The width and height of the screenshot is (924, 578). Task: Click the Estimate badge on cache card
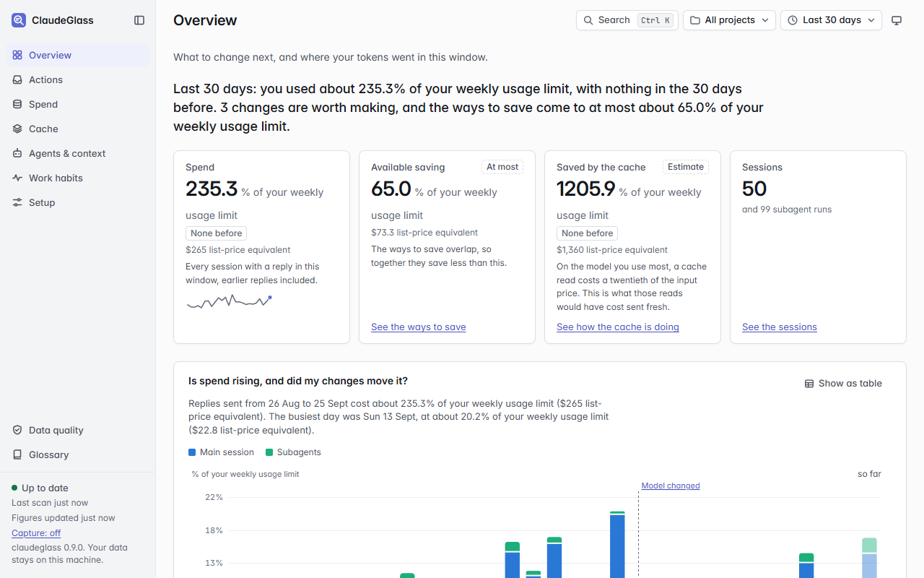click(686, 167)
